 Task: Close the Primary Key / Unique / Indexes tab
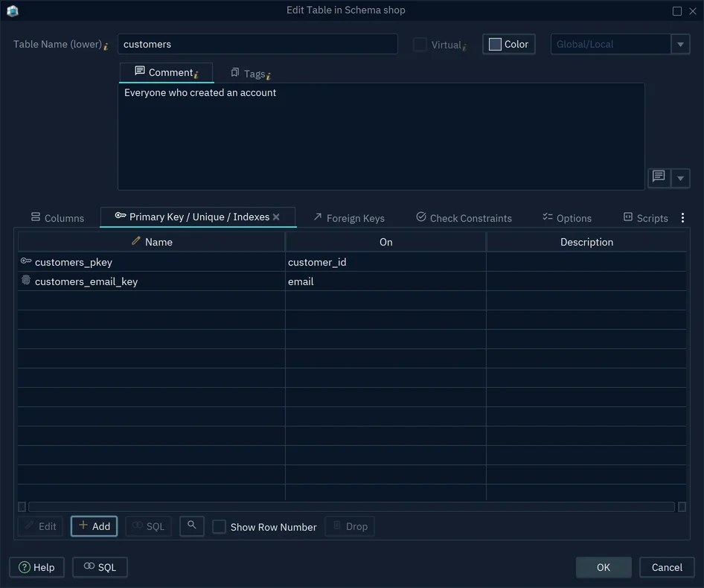tap(276, 217)
